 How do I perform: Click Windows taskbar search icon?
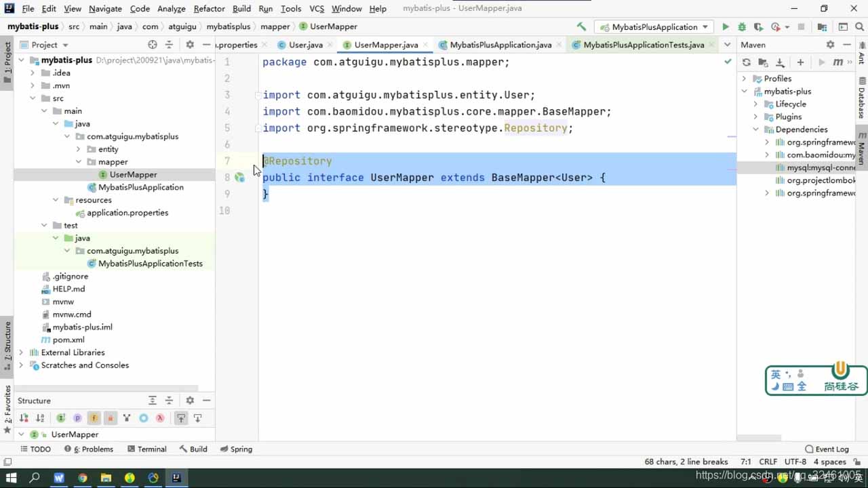click(x=35, y=478)
